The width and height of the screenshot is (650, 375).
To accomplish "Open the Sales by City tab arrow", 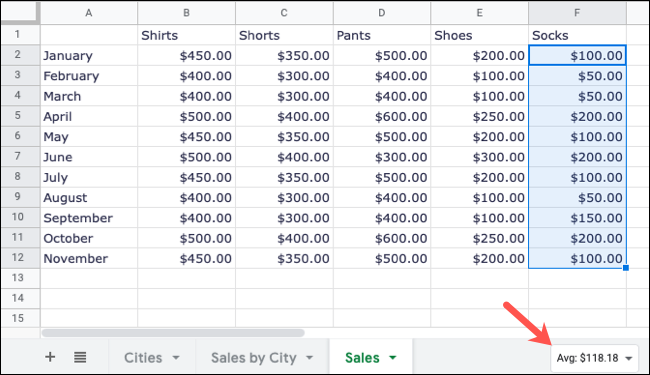I will pos(310,358).
